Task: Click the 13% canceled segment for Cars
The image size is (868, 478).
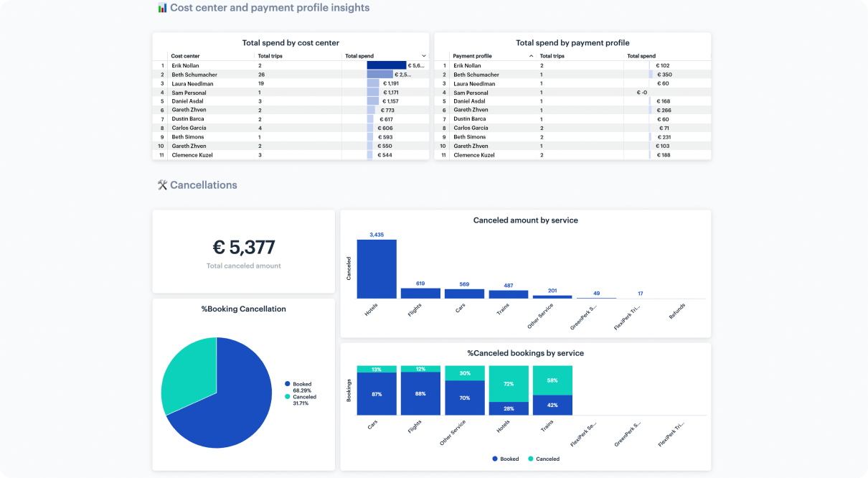Action: tap(377, 369)
